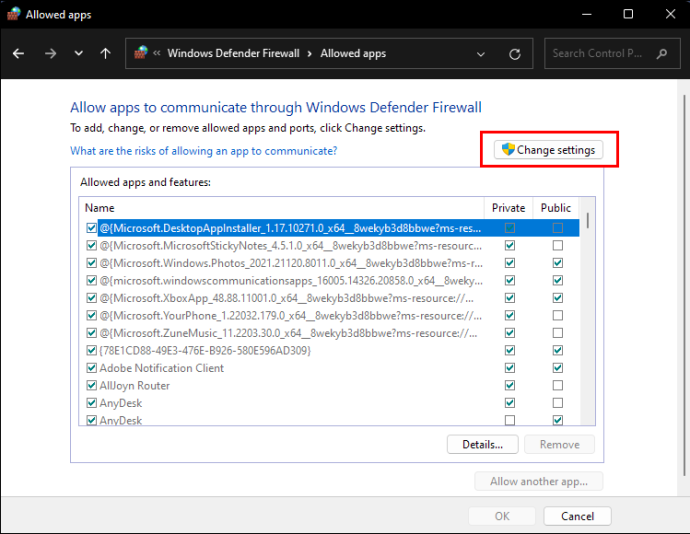This screenshot has width=690, height=534.
Task: Open recent locations chevron beside forward arrow
Action: click(x=78, y=54)
